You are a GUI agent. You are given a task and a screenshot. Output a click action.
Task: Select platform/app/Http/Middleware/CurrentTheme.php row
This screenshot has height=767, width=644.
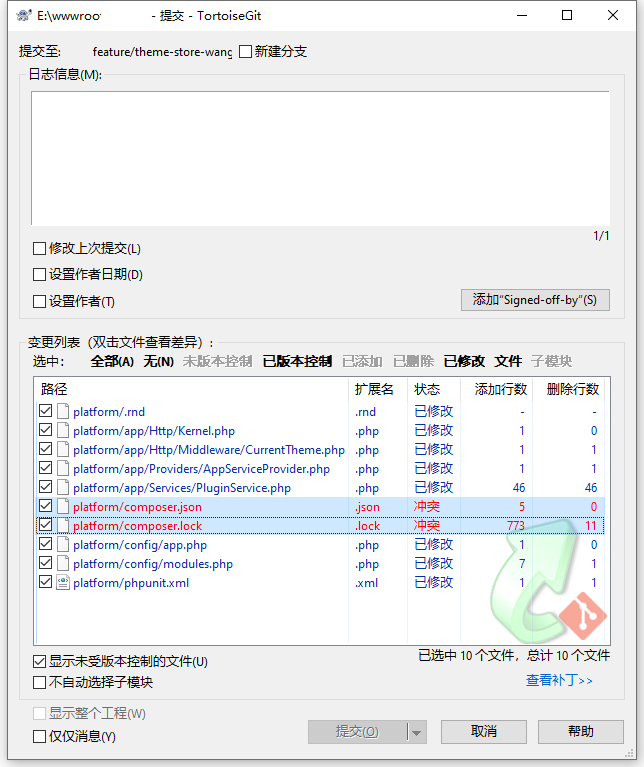(320, 450)
